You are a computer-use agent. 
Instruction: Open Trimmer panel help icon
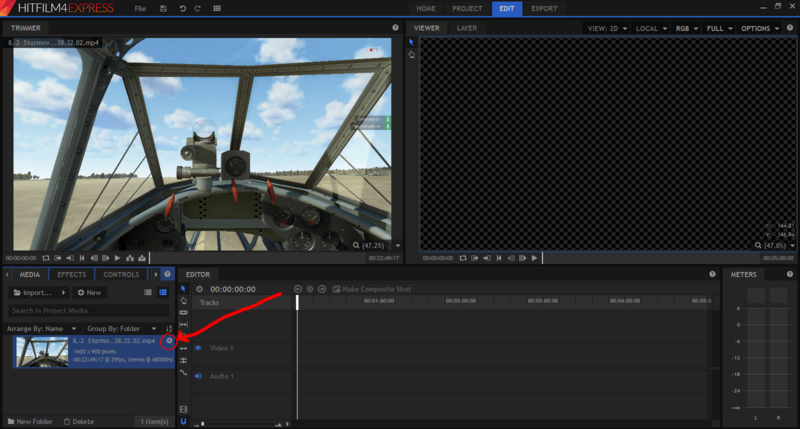395,28
